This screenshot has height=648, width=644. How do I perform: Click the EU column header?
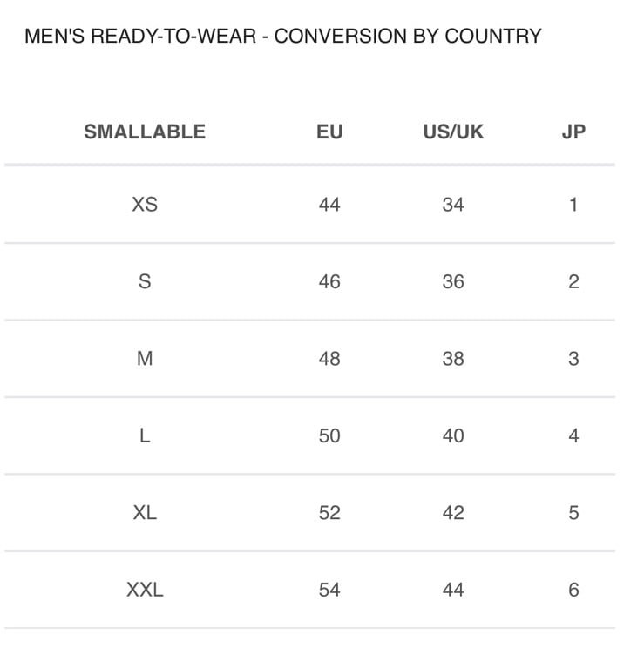329,132
